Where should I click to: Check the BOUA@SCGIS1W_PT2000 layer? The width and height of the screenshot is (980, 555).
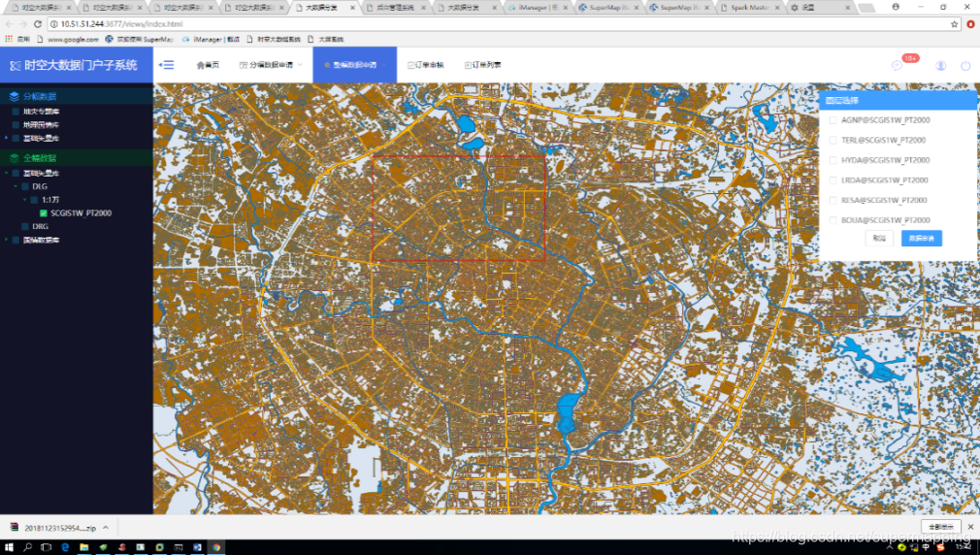(x=833, y=220)
